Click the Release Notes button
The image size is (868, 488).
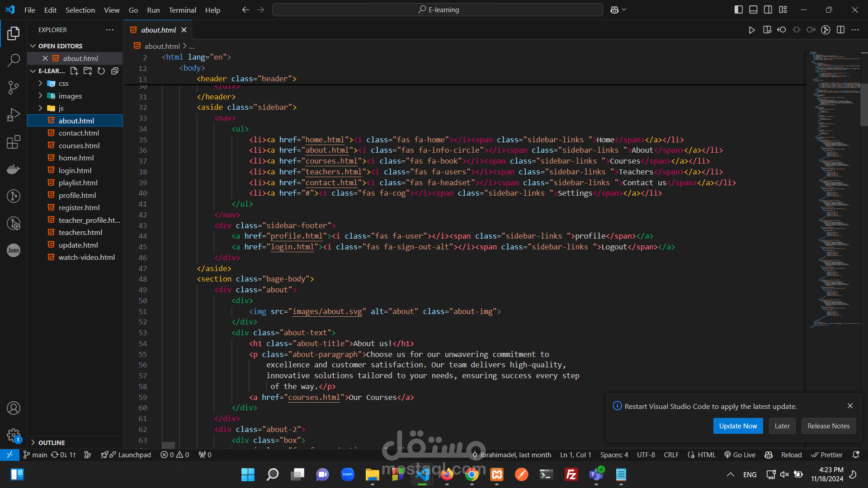click(828, 426)
